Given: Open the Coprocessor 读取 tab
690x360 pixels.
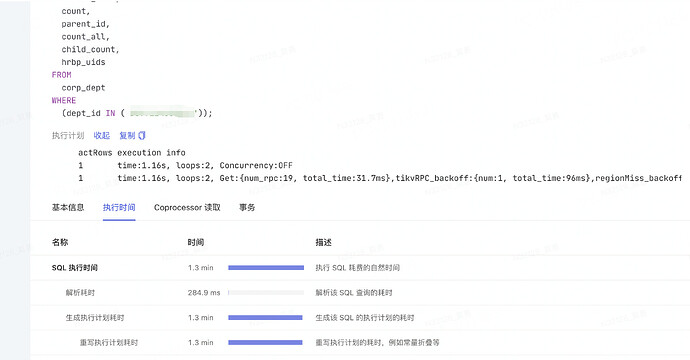Looking at the screenshot, I should (x=187, y=207).
